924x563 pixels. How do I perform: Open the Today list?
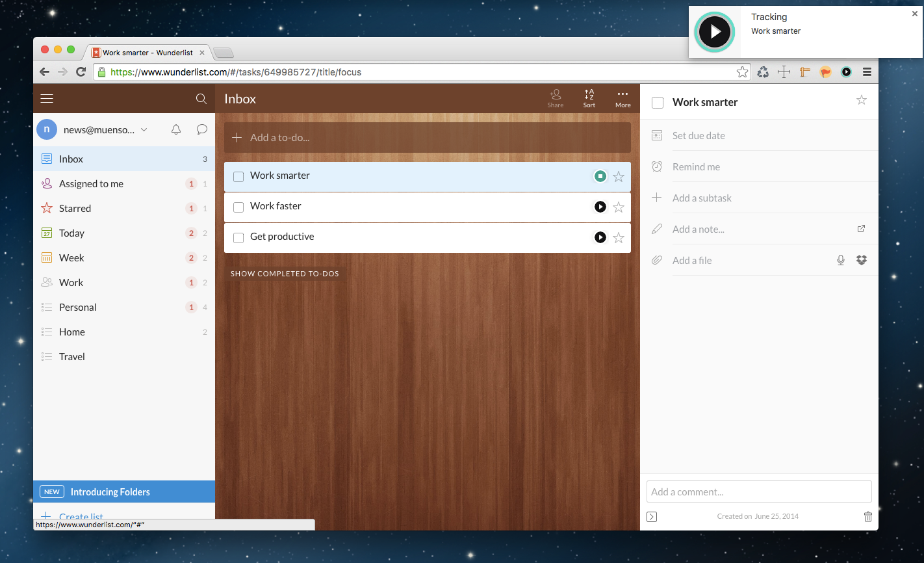pyautogui.click(x=124, y=233)
